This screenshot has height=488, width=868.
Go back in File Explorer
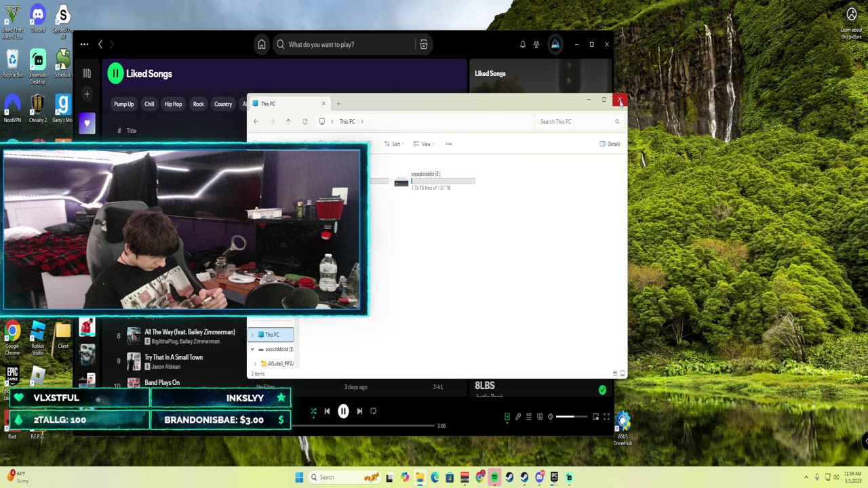pyautogui.click(x=256, y=122)
